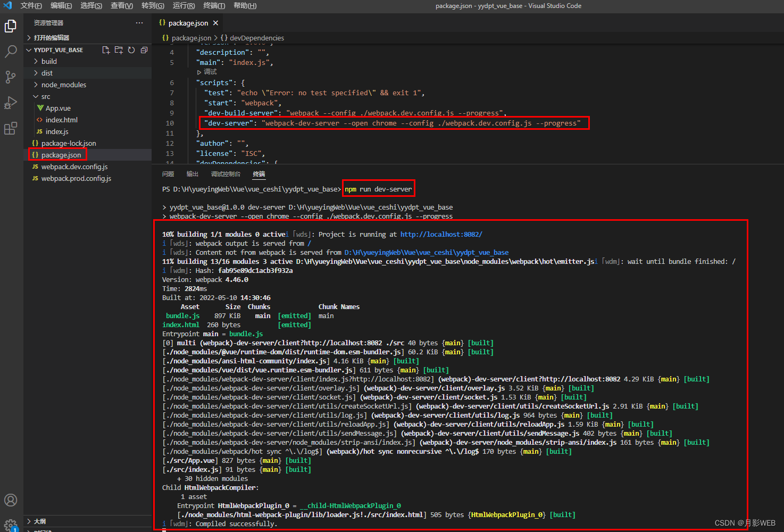Click line number 10 in gutter

170,123
